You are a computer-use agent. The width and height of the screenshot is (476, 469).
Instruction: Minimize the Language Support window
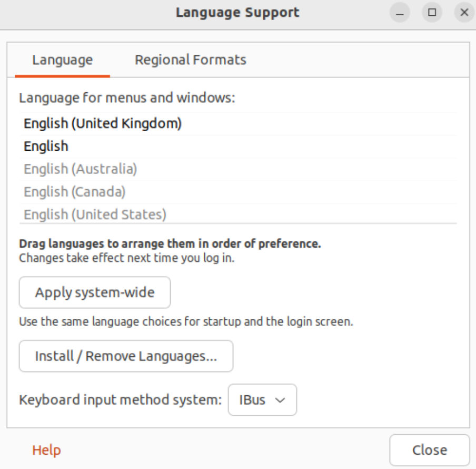pyautogui.click(x=400, y=13)
